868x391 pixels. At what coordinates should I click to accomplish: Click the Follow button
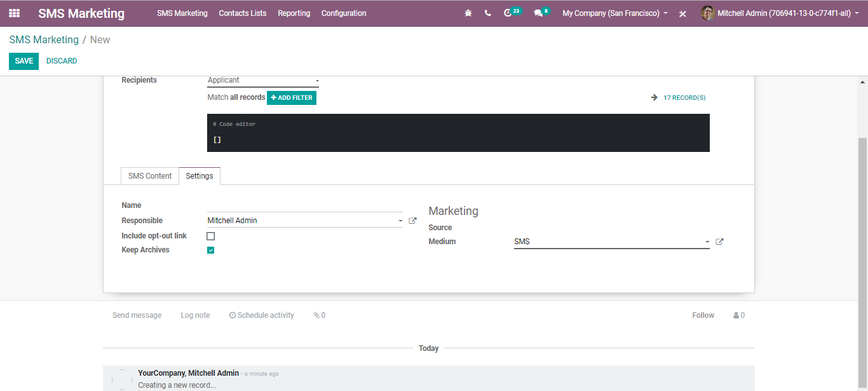click(x=703, y=315)
